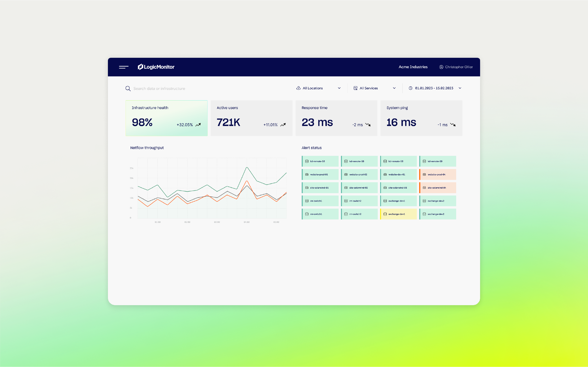Select the Active users metric card

click(251, 118)
